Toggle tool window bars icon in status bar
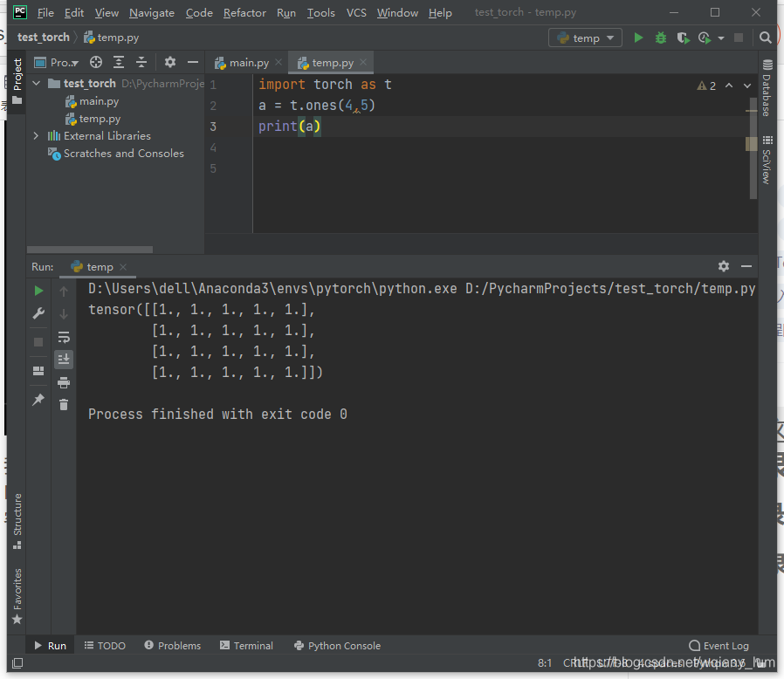Screen dimensions: 784x679 point(17,663)
